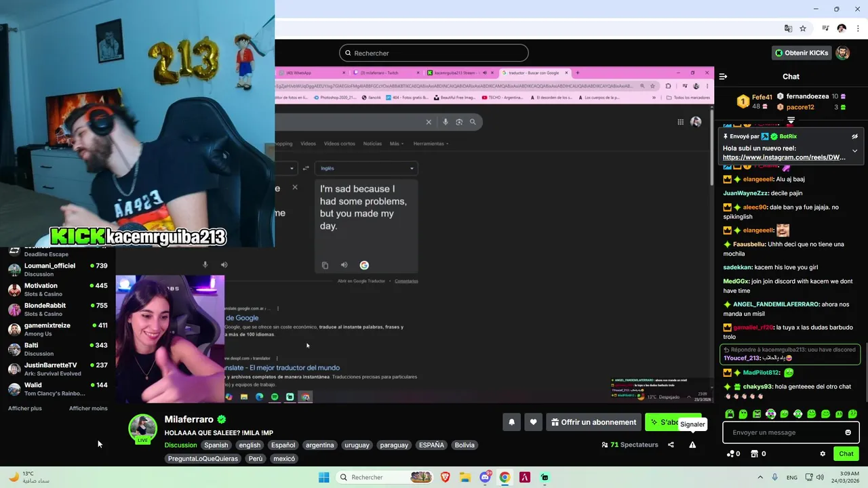Open the Windows Start menu
868x488 pixels.
[x=324, y=477]
